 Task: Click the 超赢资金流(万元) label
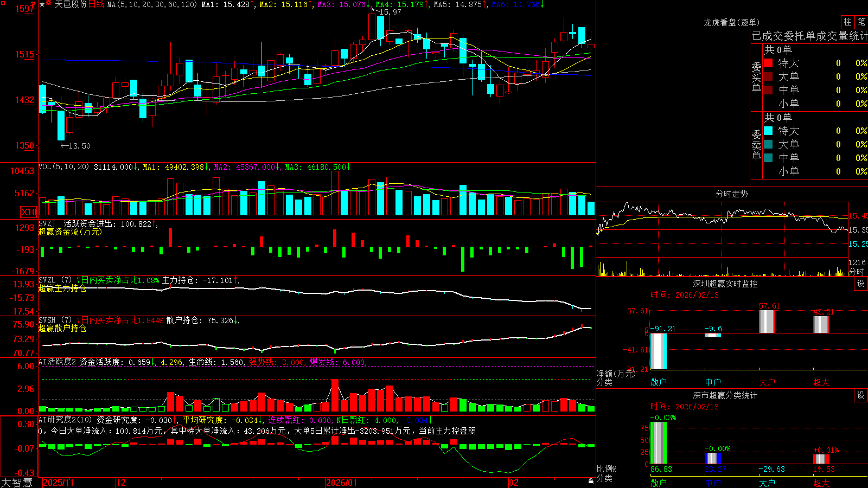point(70,232)
